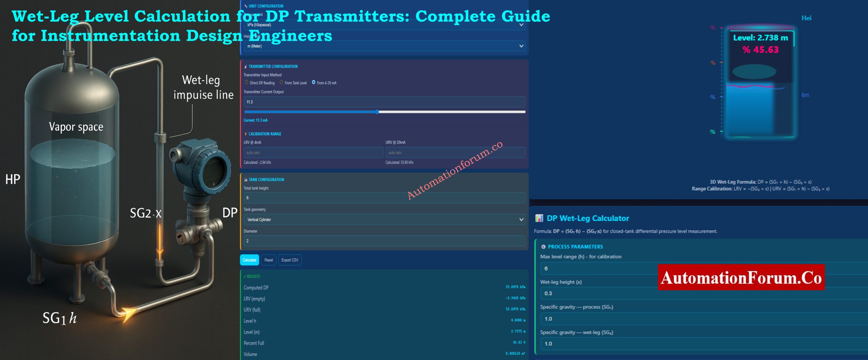Open the m (Meter) height unit dropdown
This screenshot has width=868, height=360.
[384, 45]
